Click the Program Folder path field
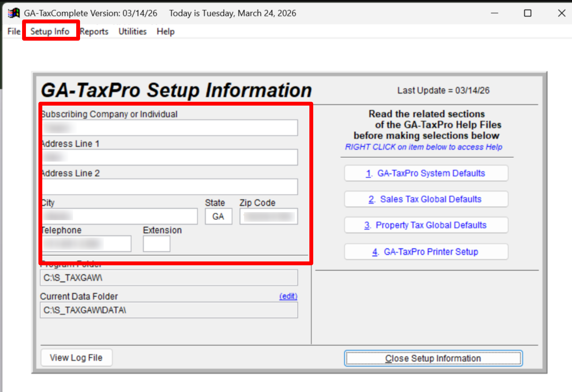The width and height of the screenshot is (572, 392). [169, 277]
